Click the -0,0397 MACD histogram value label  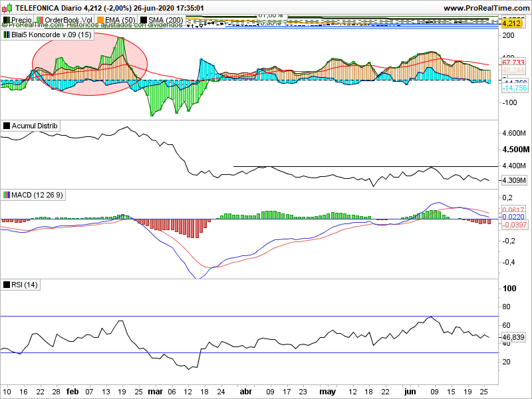tap(514, 225)
